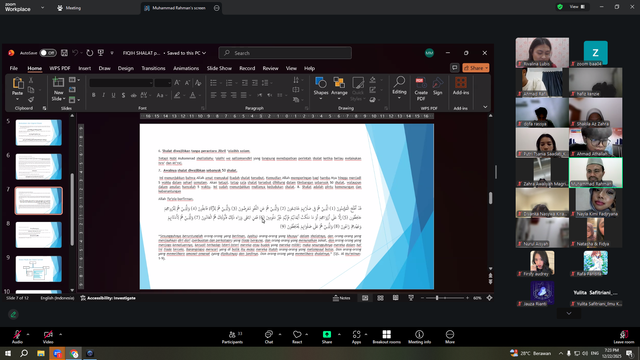
Task: Open the Zoom Participants panel
Action: pos(232,337)
